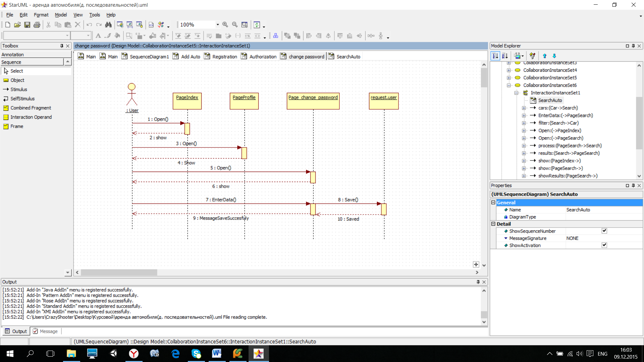
Task: Toggle ShowSequenceNumber checkbox in Properties
Action: click(604, 231)
